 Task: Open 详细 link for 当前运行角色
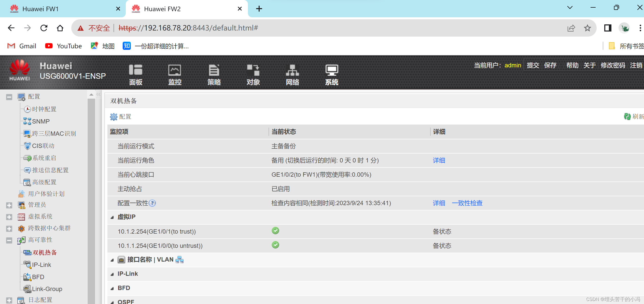[439, 160]
